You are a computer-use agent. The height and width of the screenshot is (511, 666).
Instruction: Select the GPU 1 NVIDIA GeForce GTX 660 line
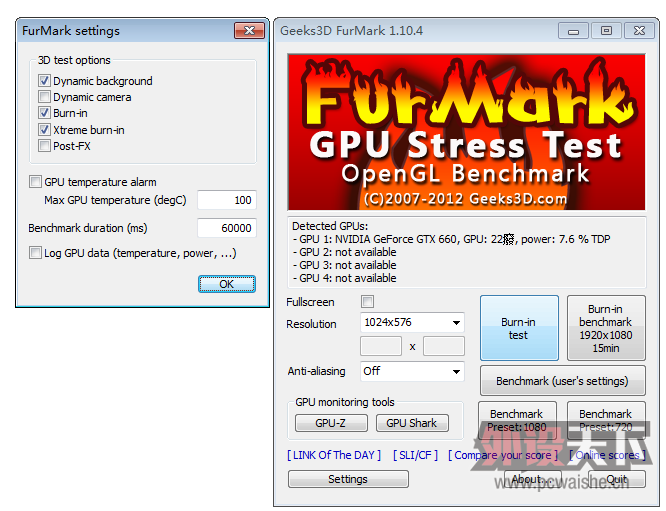click(451, 239)
